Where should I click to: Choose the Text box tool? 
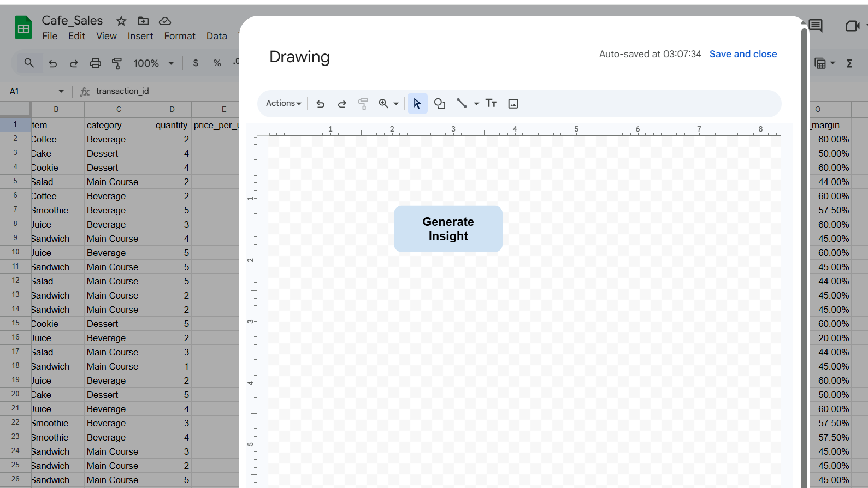click(x=491, y=103)
